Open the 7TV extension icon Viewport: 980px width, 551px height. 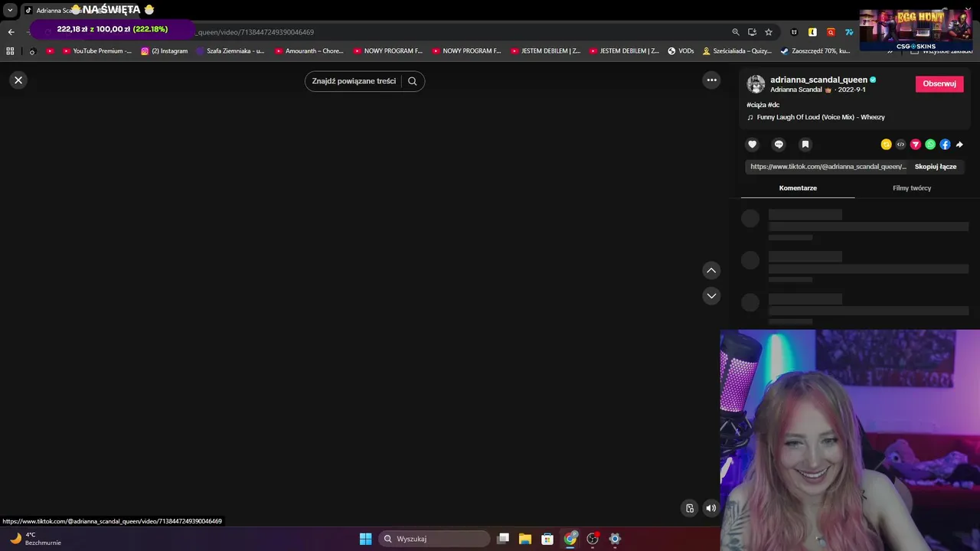point(849,32)
